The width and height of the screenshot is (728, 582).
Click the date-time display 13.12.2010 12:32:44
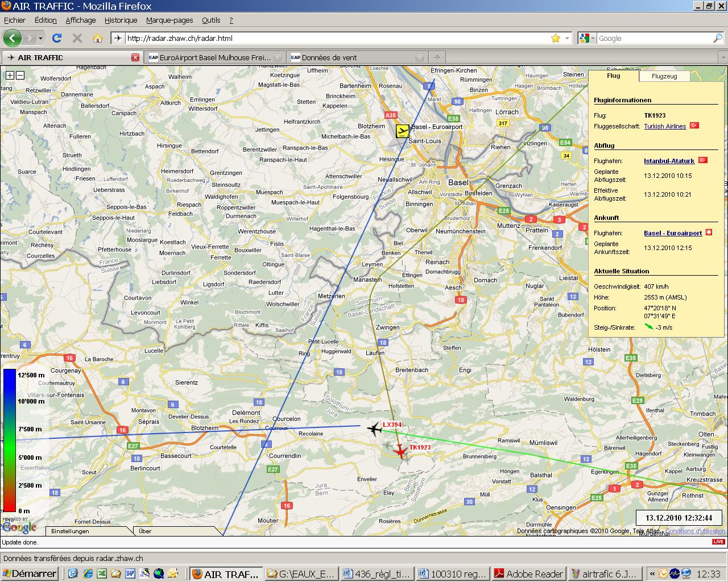pos(679,518)
